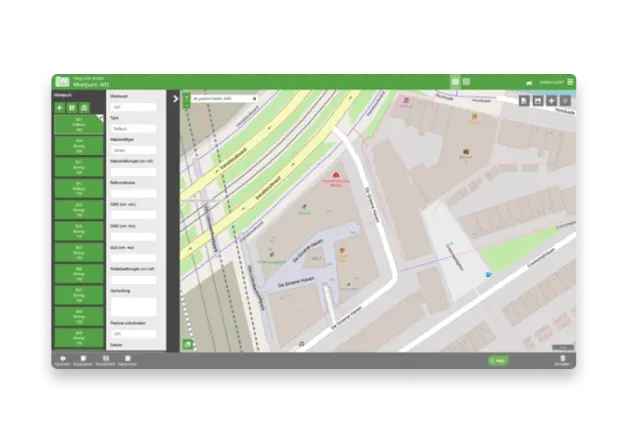Expand the panel with the chevron arrow

[x=175, y=99]
